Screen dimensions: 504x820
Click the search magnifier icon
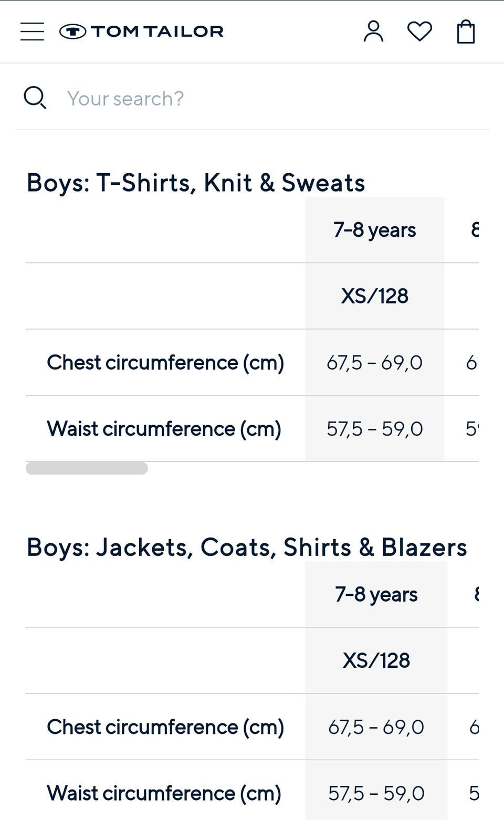coord(35,98)
